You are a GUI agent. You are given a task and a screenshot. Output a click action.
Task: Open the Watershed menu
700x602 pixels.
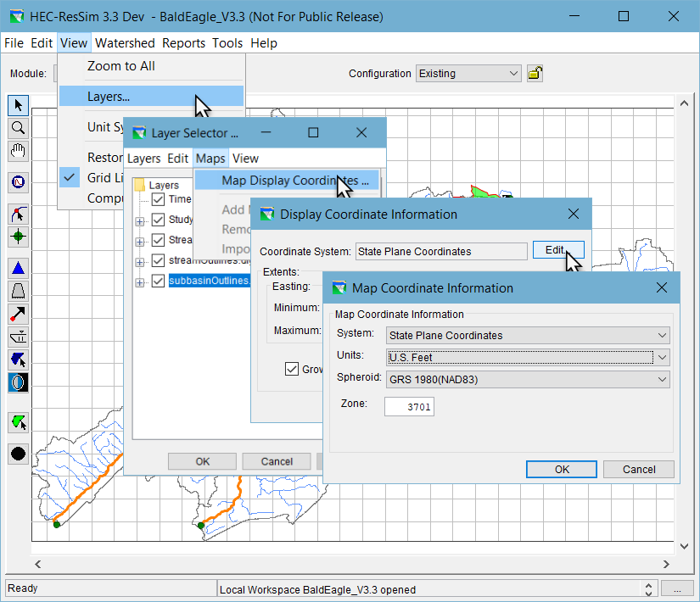(x=125, y=43)
